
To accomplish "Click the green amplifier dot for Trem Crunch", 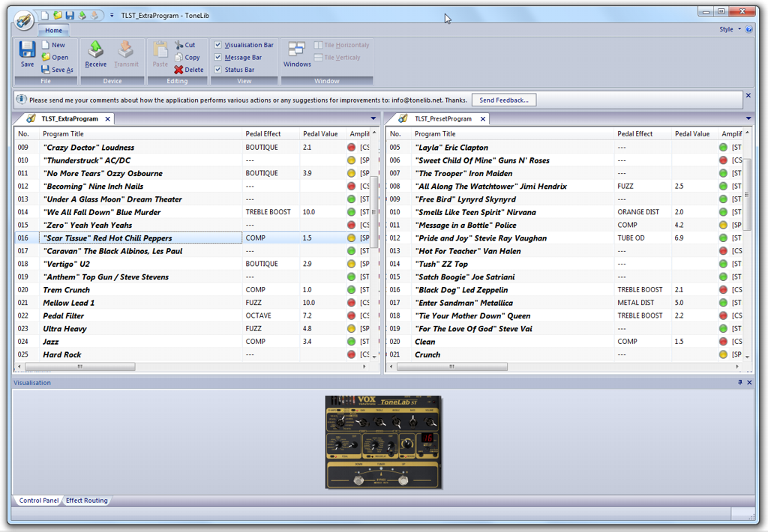I will [351, 290].
